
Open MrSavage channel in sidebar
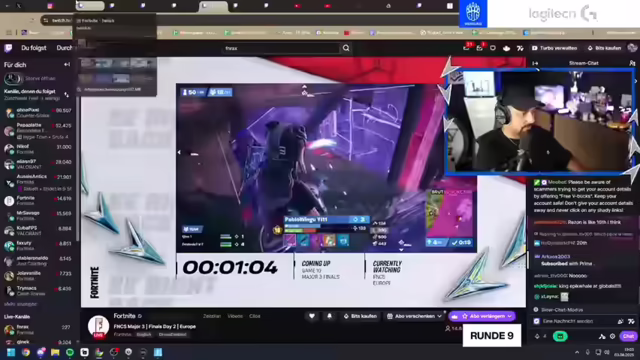38,216
